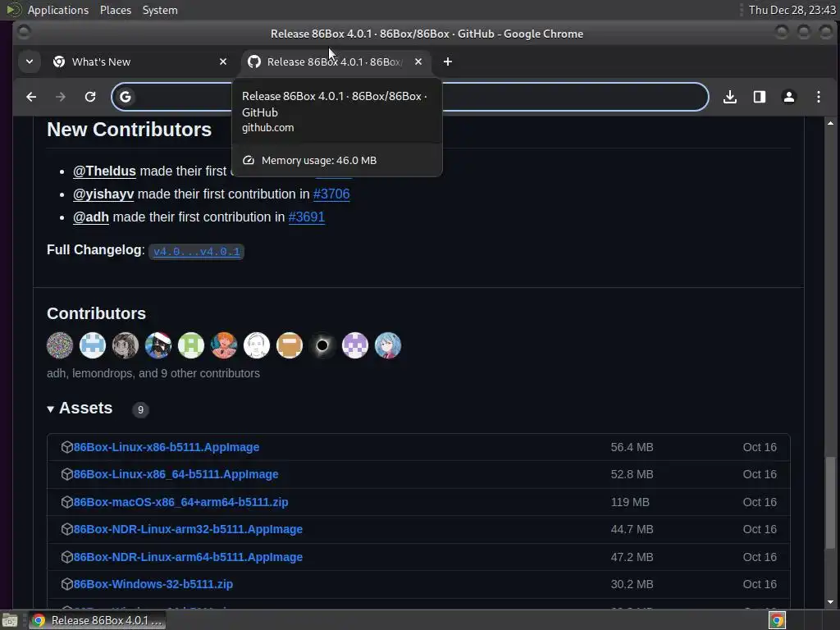The image size is (840, 630).
Task: Open the tab search dropdown arrow
Action: (x=30, y=62)
